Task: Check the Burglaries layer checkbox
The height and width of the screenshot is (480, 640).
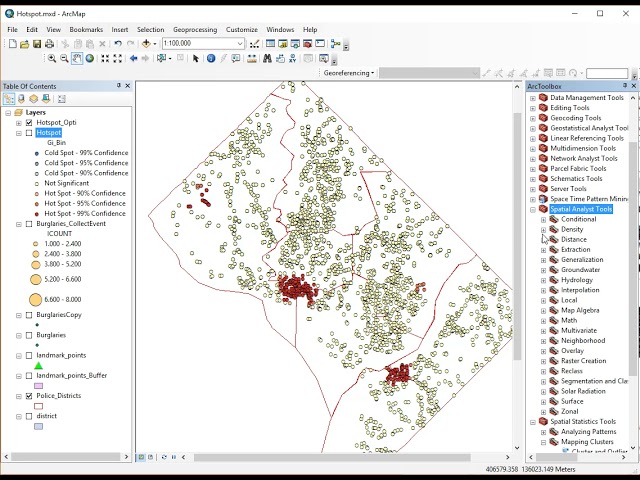Action: [29, 335]
